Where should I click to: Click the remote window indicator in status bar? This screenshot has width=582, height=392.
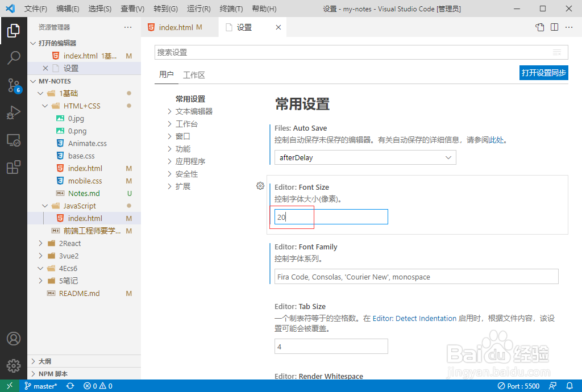[x=10, y=386]
